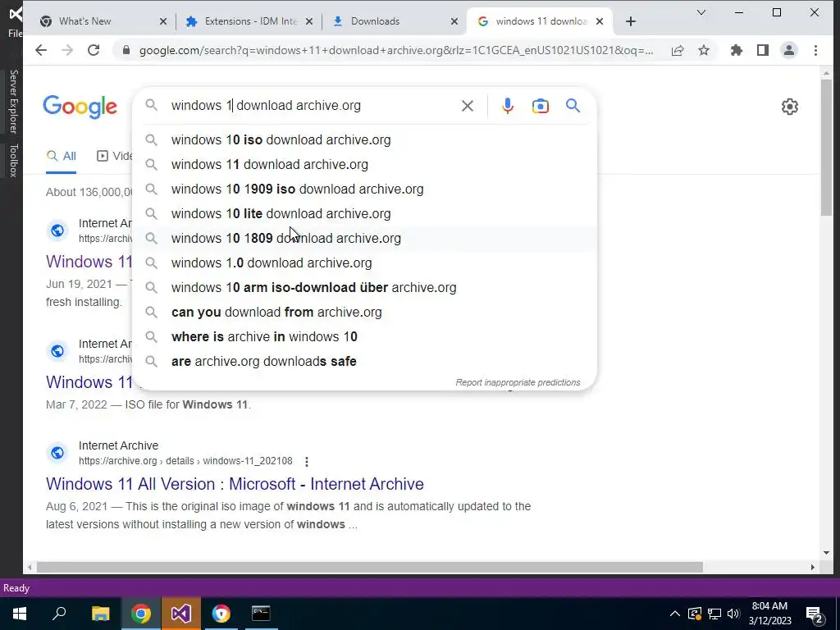The height and width of the screenshot is (630, 840).
Task: Click the blue magnifier search button
Action: point(573,106)
